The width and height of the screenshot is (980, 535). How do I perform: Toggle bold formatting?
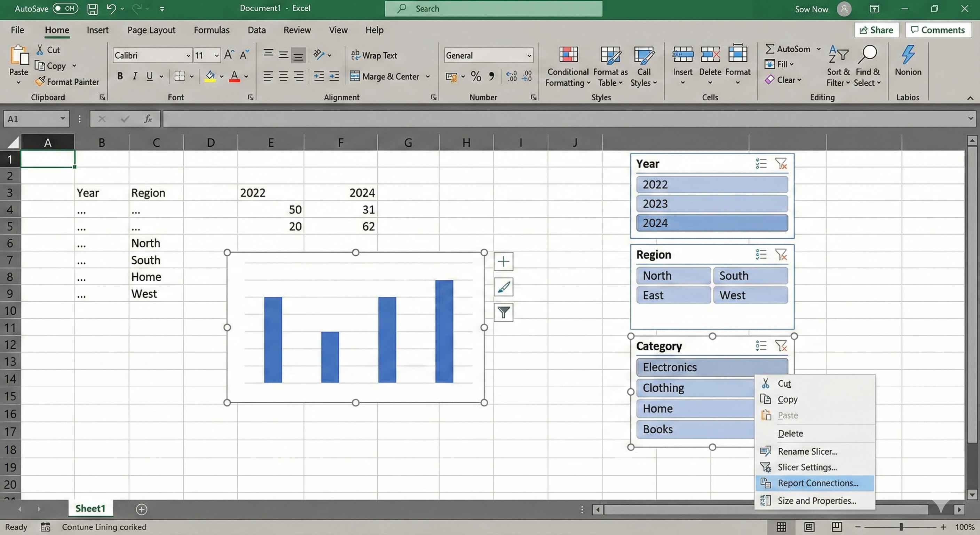tap(120, 76)
